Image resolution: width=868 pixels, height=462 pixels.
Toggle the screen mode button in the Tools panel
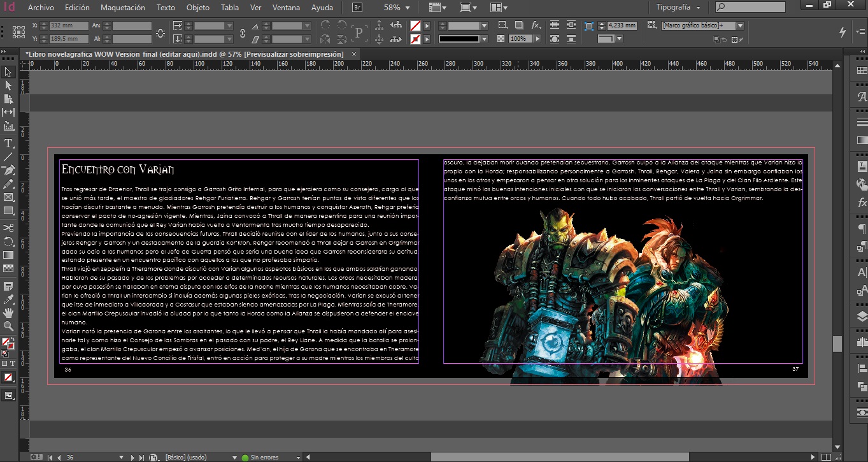[x=8, y=396]
